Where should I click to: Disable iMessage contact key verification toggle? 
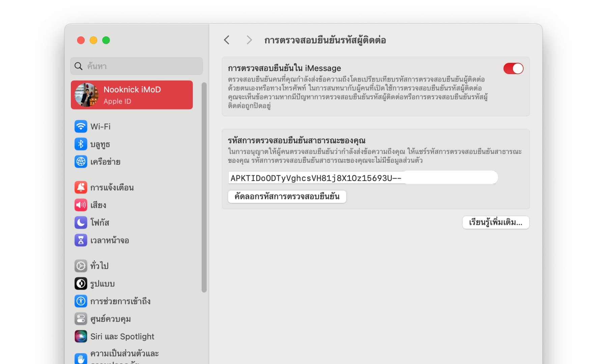pos(513,68)
